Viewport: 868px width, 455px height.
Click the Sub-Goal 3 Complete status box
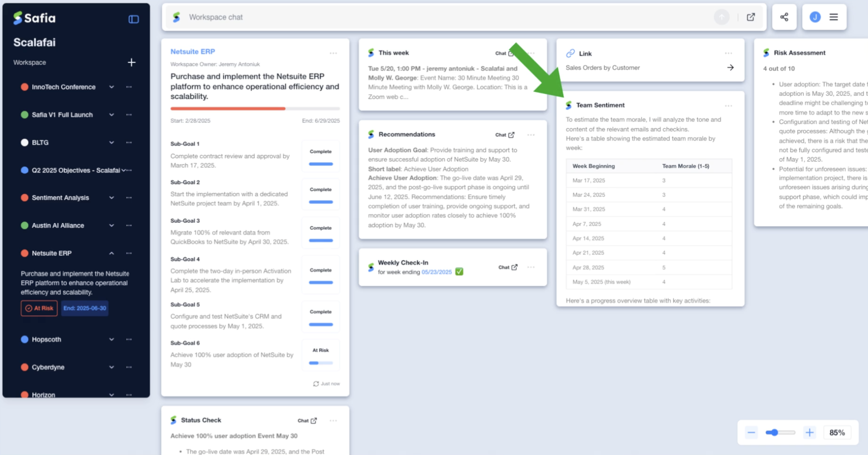tap(321, 233)
